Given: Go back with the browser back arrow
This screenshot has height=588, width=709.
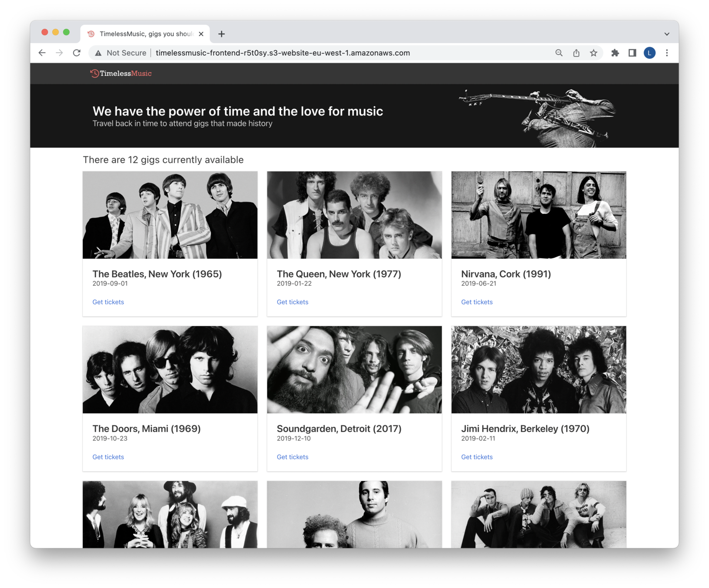Looking at the screenshot, I should pos(42,53).
